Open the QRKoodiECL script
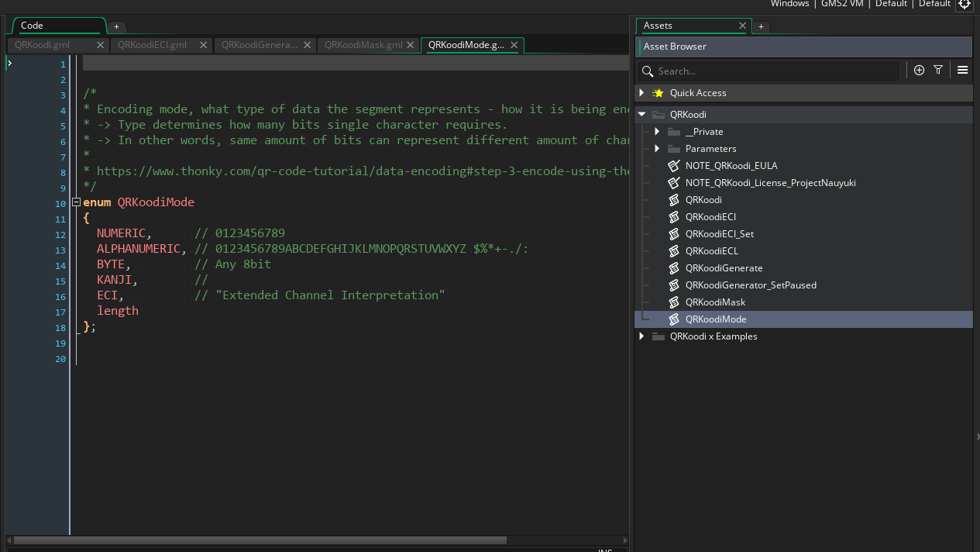This screenshot has height=552, width=980. 711,251
